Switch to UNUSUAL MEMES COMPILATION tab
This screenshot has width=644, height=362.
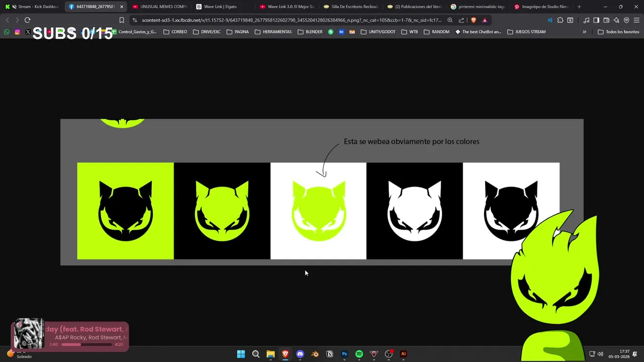(160, 7)
